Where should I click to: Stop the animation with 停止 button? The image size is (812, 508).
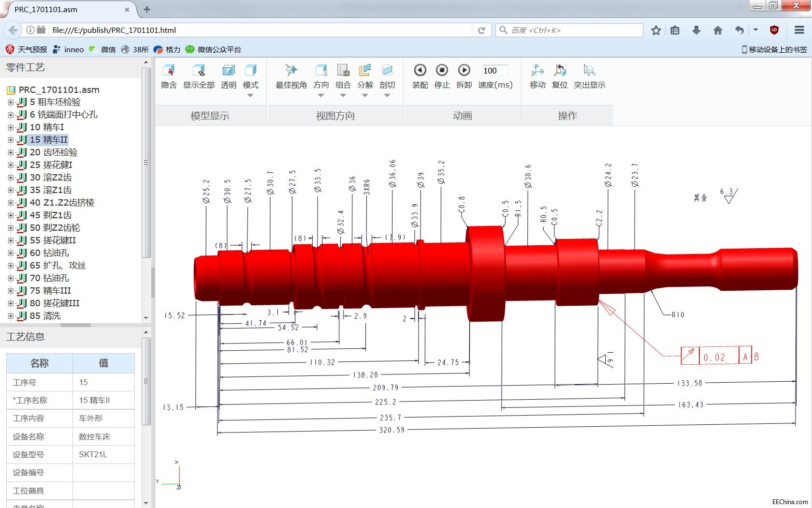[x=442, y=71]
